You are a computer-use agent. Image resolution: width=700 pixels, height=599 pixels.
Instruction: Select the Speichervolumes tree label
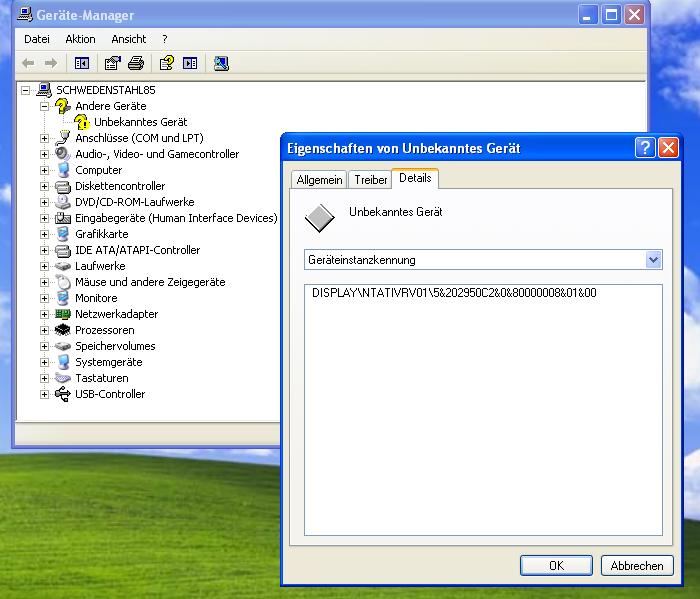tap(115, 346)
